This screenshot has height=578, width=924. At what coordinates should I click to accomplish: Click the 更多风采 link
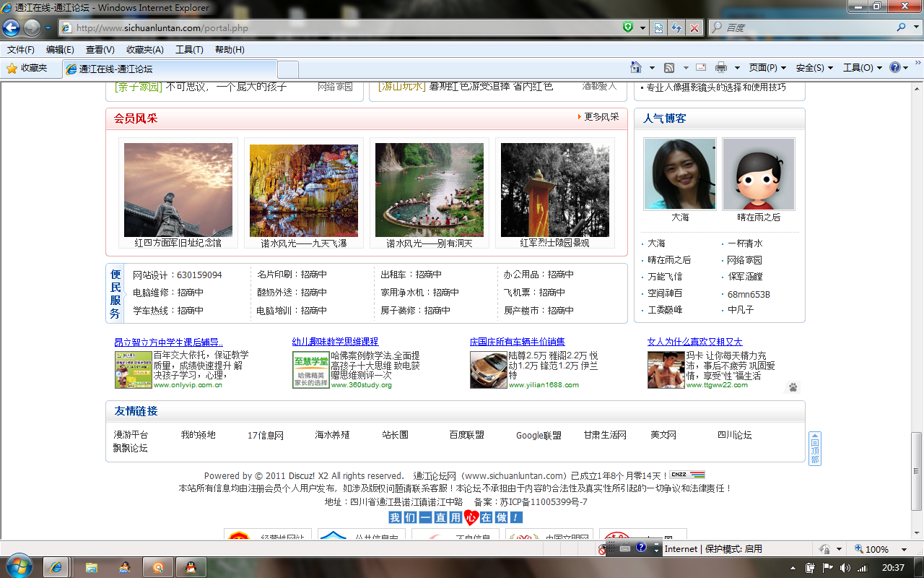point(601,117)
